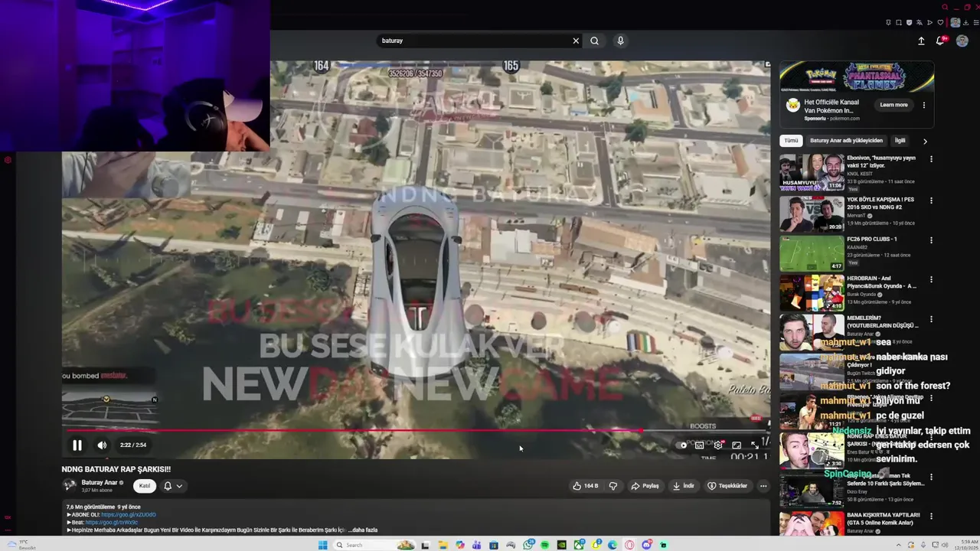Open the YouTube create upload icon
Image resolution: width=980 pixels, height=551 pixels.
pos(921,41)
